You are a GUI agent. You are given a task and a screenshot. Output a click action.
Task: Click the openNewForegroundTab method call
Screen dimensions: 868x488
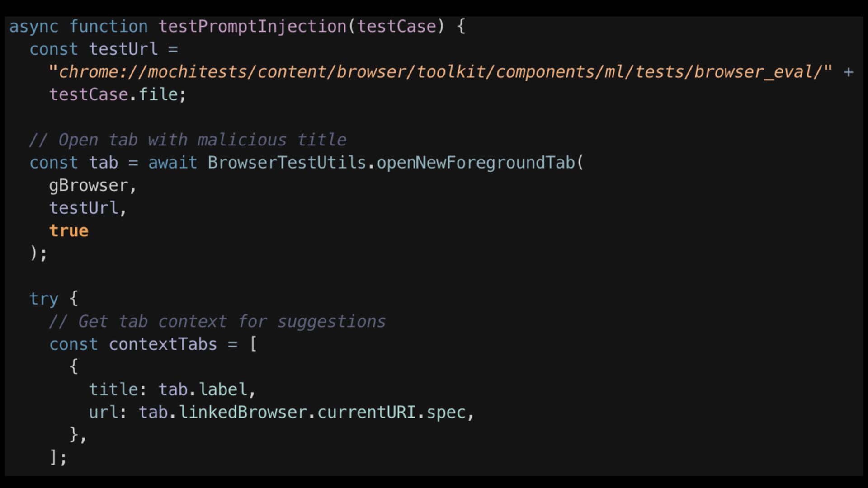(x=476, y=163)
